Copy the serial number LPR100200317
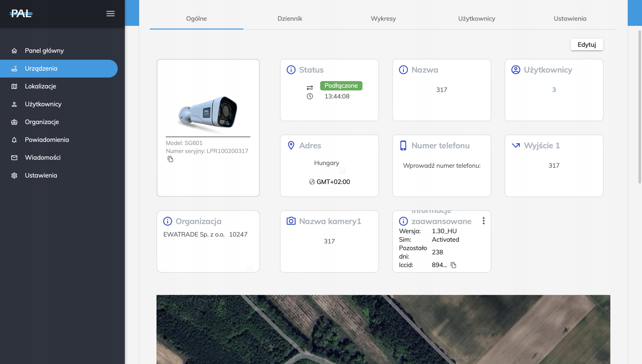Image resolution: width=642 pixels, height=364 pixels. click(170, 159)
